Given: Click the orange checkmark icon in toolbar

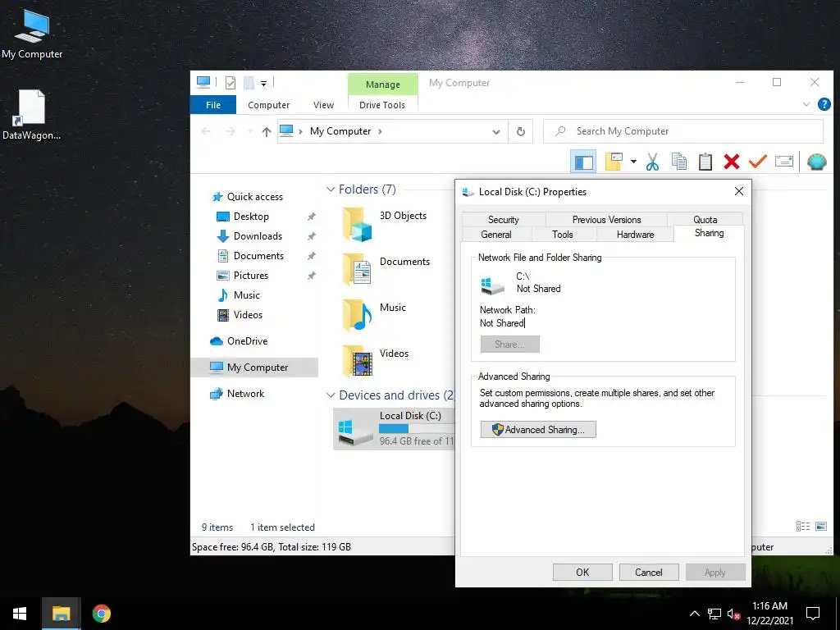Looking at the screenshot, I should (x=757, y=161).
